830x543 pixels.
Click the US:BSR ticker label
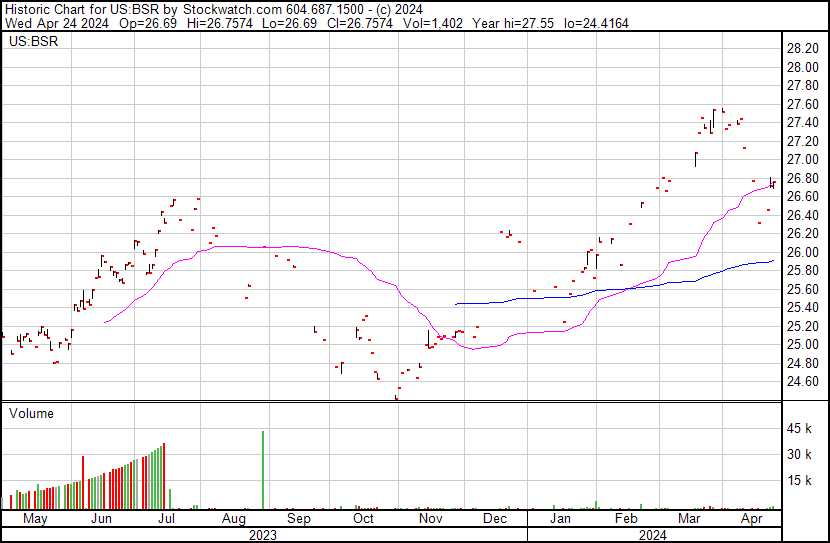point(31,43)
